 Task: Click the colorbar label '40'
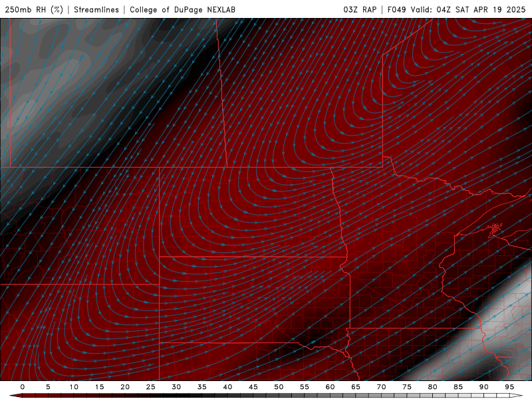click(227, 387)
